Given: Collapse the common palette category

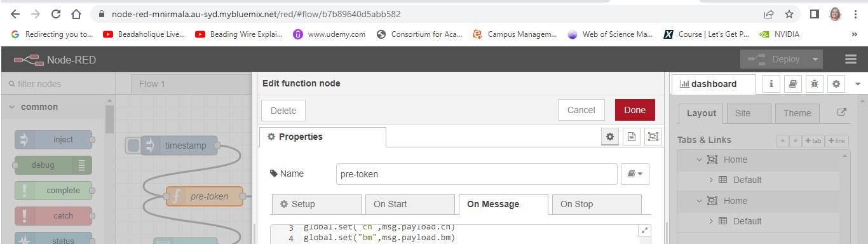Looking at the screenshot, I should point(12,107).
